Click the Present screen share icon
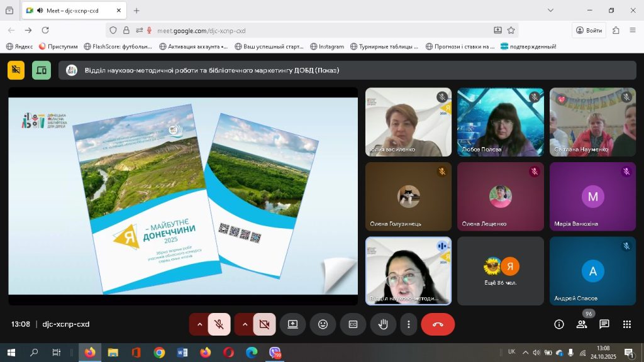 (x=292, y=324)
